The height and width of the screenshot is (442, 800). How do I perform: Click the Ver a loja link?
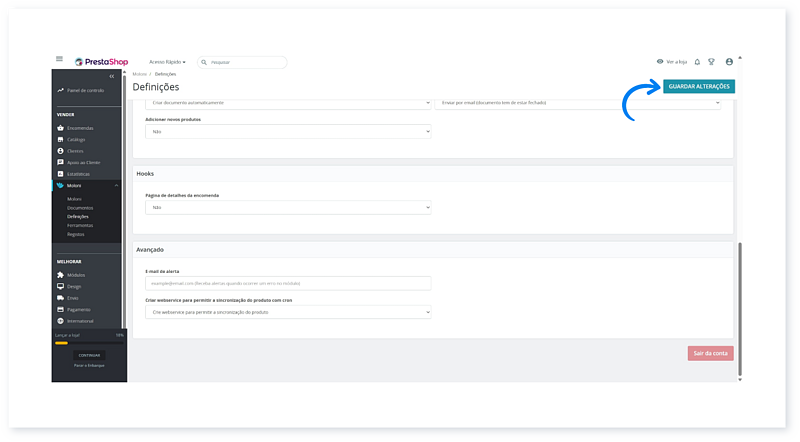click(674, 62)
